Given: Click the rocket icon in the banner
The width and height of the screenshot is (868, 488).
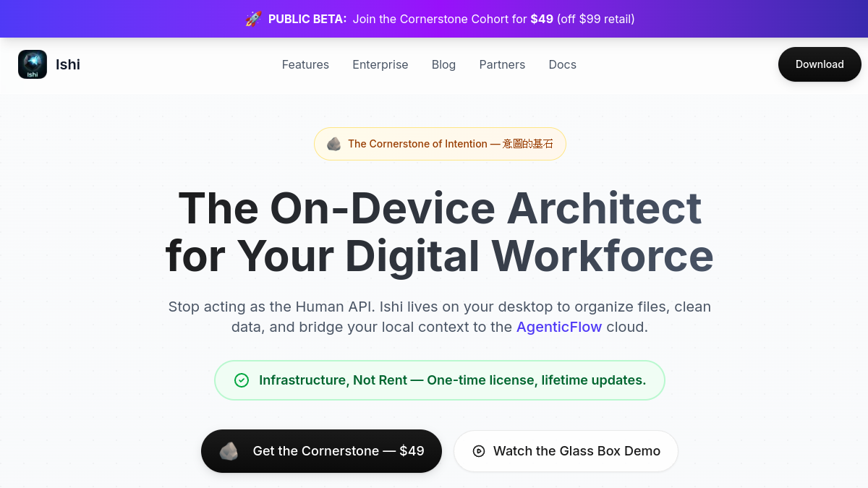Looking at the screenshot, I should click(x=253, y=19).
